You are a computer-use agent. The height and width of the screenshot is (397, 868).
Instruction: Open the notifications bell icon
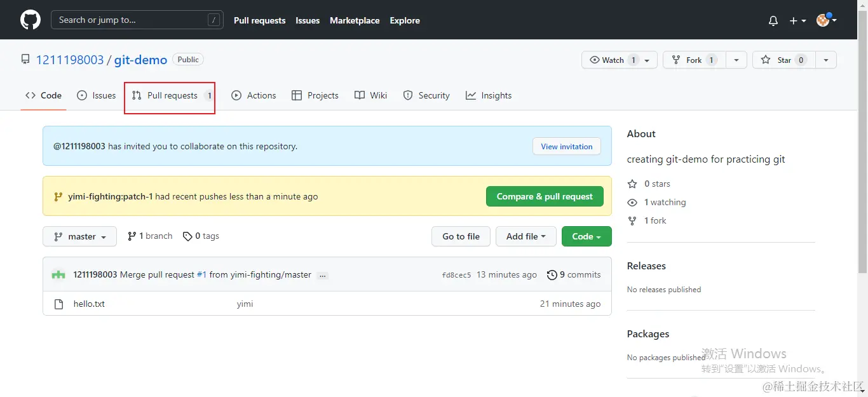pos(773,20)
